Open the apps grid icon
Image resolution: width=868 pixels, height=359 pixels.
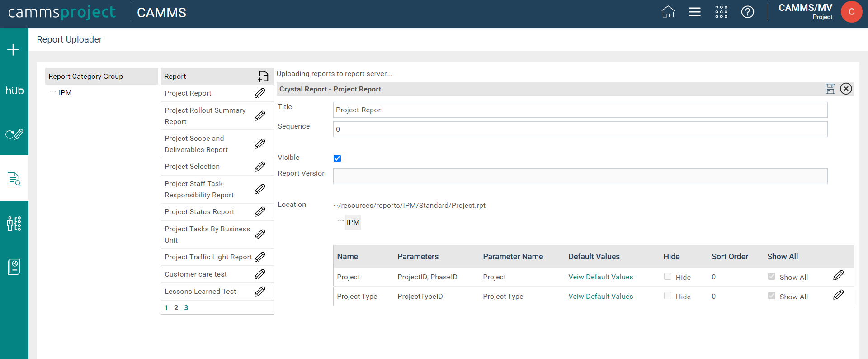(x=721, y=12)
